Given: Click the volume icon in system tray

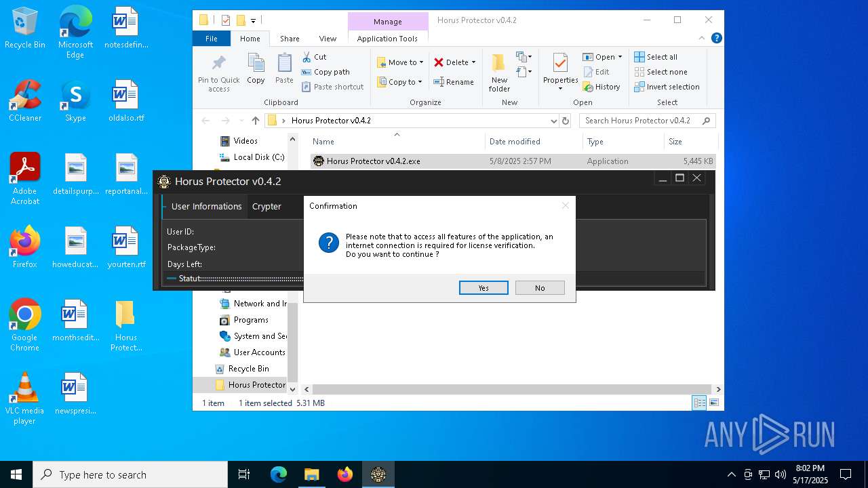Looking at the screenshot, I should coord(781,474).
